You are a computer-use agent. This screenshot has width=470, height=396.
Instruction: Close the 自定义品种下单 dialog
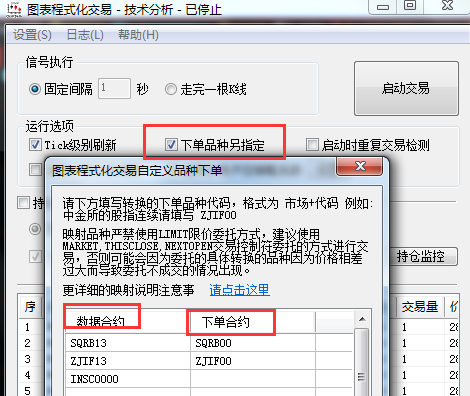(359, 166)
